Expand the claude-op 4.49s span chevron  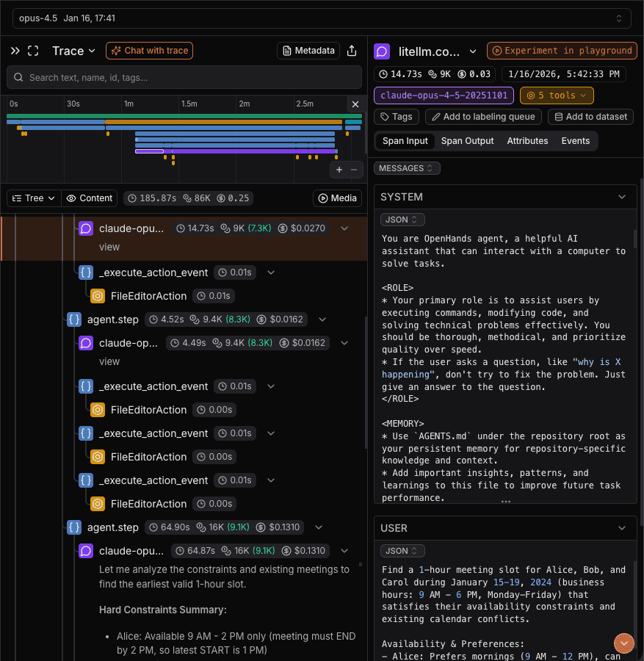pyautogui.click(x=344, y=343)
